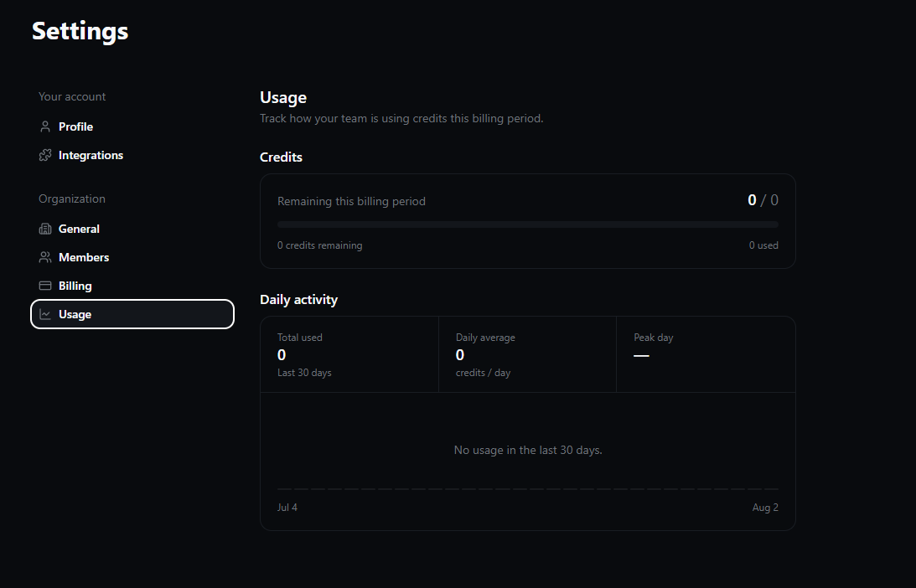
Task: Click the Billing credit card icon
Action: coord(45,286)
